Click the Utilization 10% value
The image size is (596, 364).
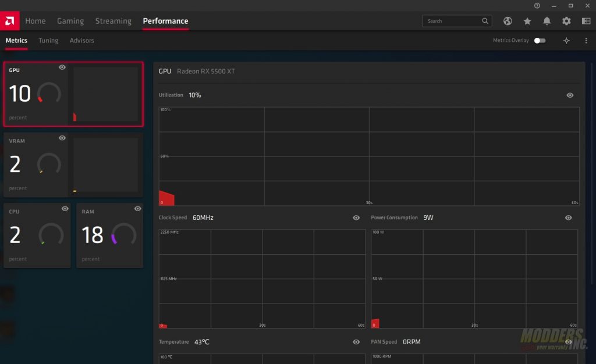[195, 95]
